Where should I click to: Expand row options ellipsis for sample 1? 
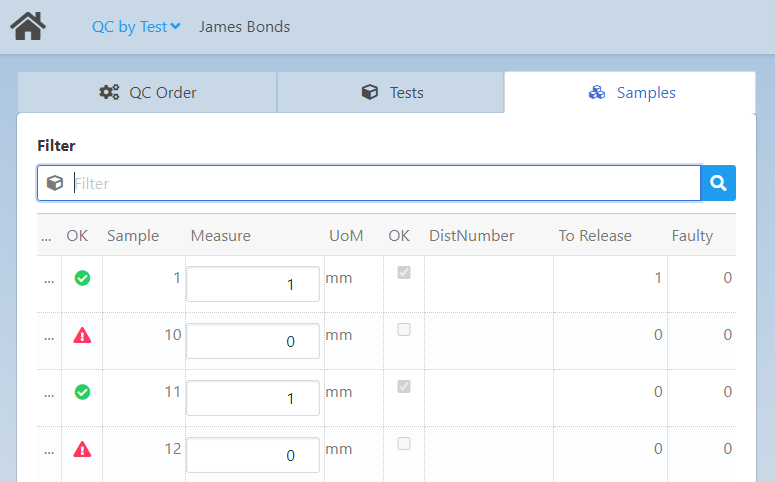(x=49, y=280)
